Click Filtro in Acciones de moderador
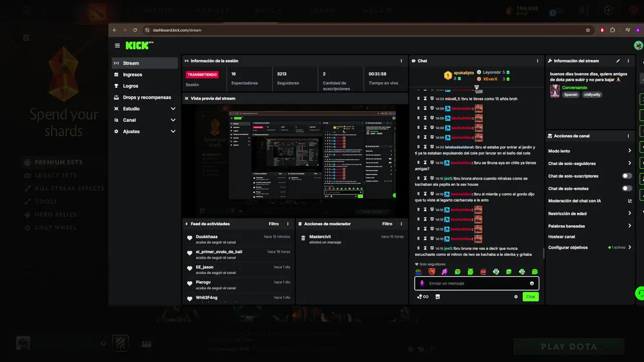The image size is (644, 362). tap(387, 224)
